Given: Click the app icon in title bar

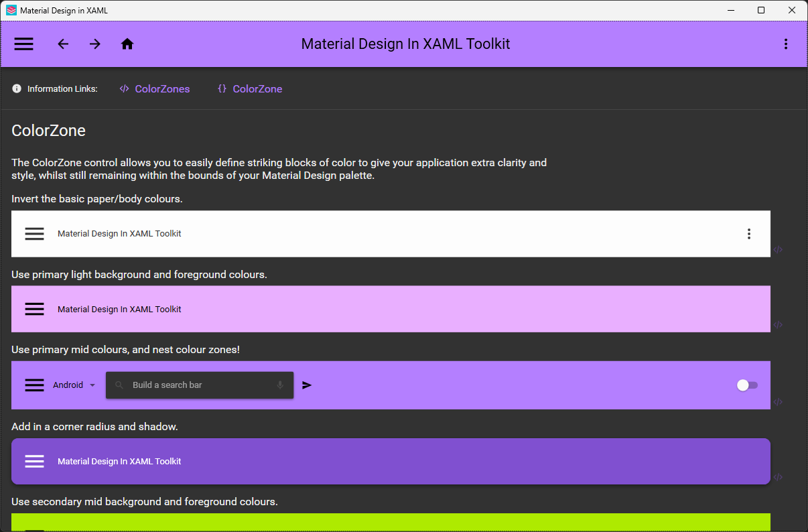Looking at the screenshot, I should pyautogui.click(x=11, y=10).
